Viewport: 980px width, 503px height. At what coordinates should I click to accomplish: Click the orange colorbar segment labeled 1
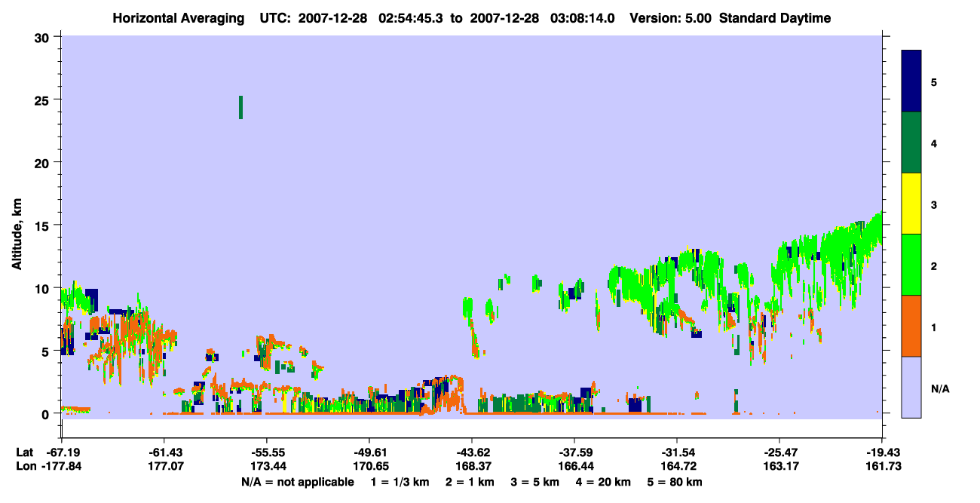point(911,326)
